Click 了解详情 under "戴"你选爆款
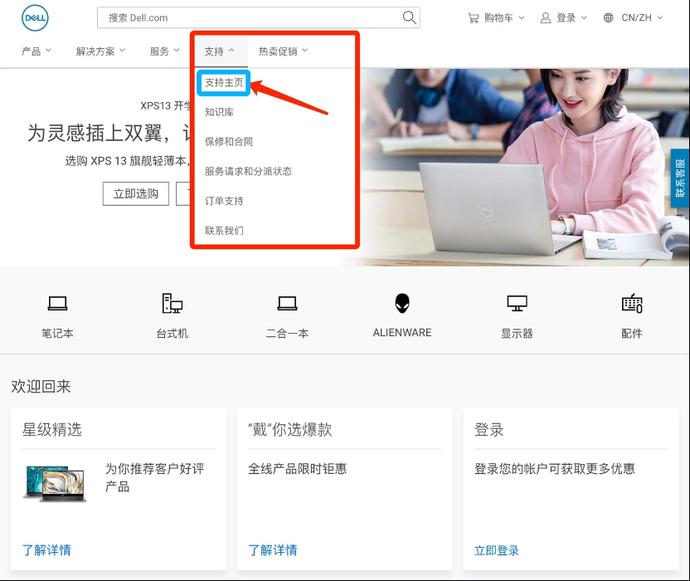The width and height of the screenshot is (690, 581). click(272, 550)
